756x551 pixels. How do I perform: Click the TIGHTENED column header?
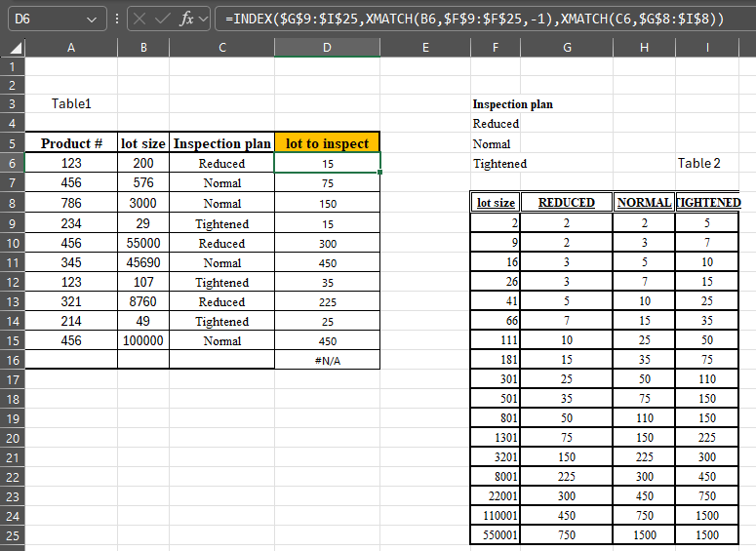point(707,203)
